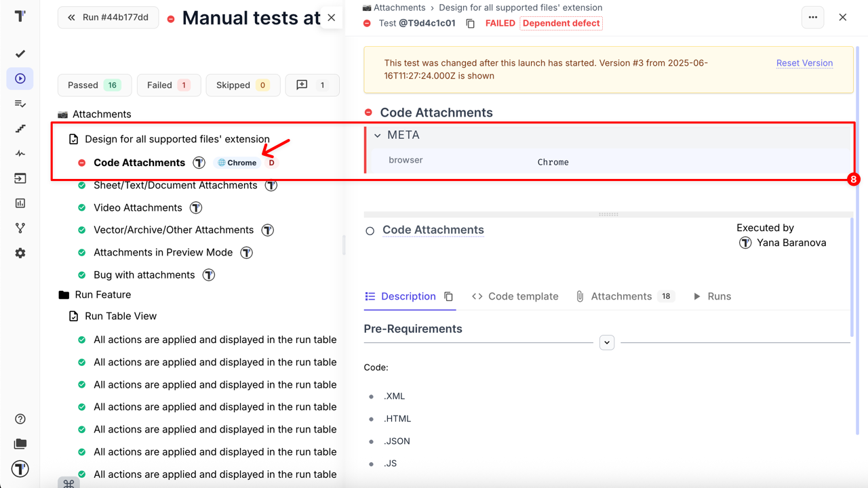This screenshot has height=488, width=868.
Task: Collapse the META section
Action: [x=378, y=136]
